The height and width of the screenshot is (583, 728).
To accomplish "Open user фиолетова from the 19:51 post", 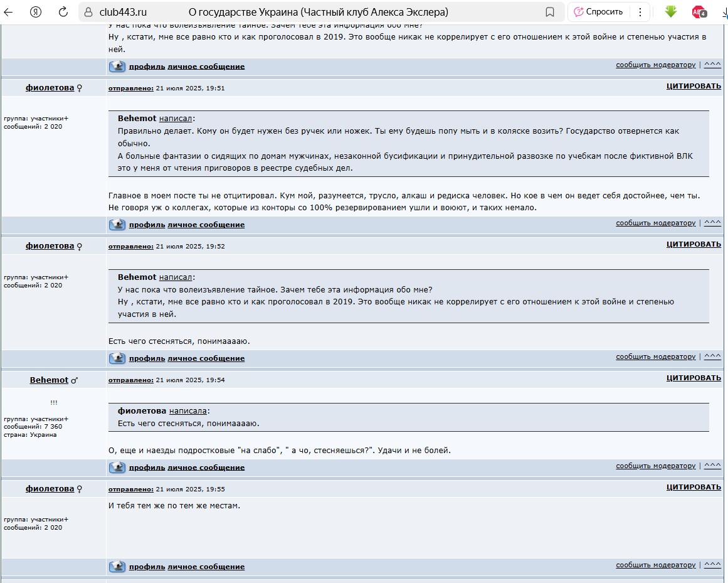I will (x=50, y=88).
